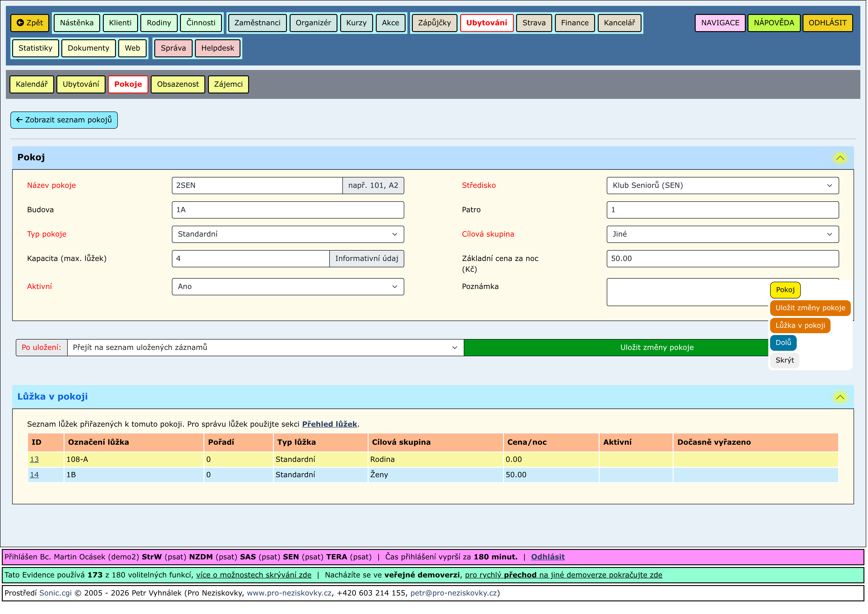
Task: Open the Středisko dropdown
Action: [722, 185]
